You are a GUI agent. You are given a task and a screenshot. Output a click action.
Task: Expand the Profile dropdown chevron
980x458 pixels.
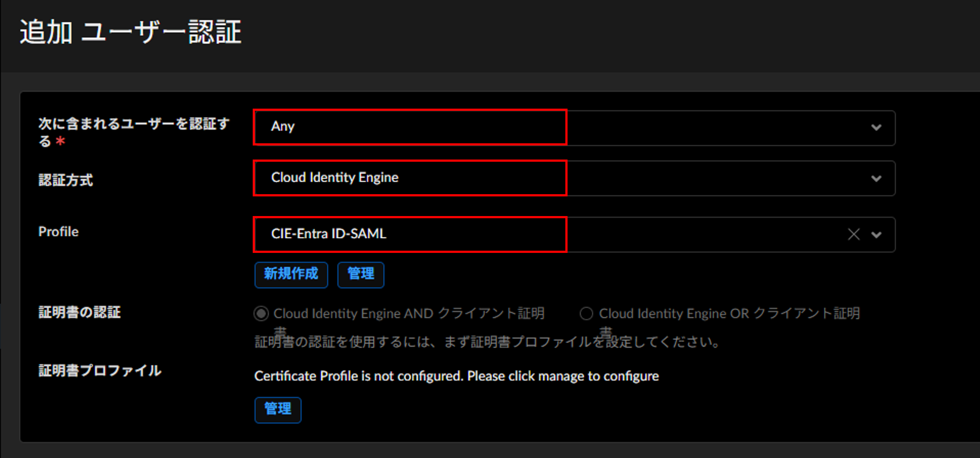pos(876,235)
